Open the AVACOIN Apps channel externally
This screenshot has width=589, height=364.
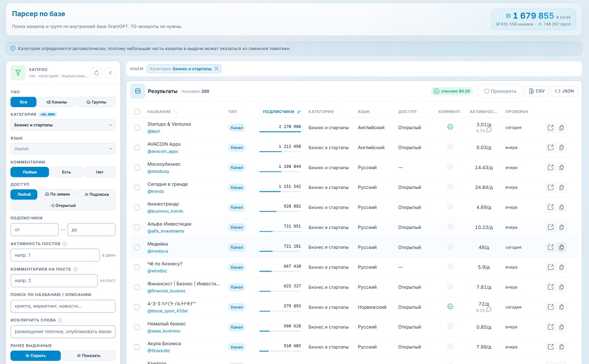tap(550, 148)
